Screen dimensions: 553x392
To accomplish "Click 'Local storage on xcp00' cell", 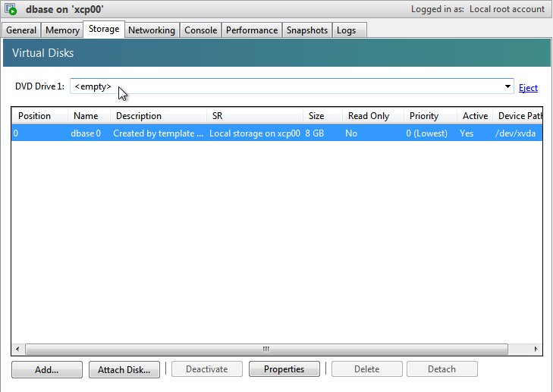I will coord(255,133).
